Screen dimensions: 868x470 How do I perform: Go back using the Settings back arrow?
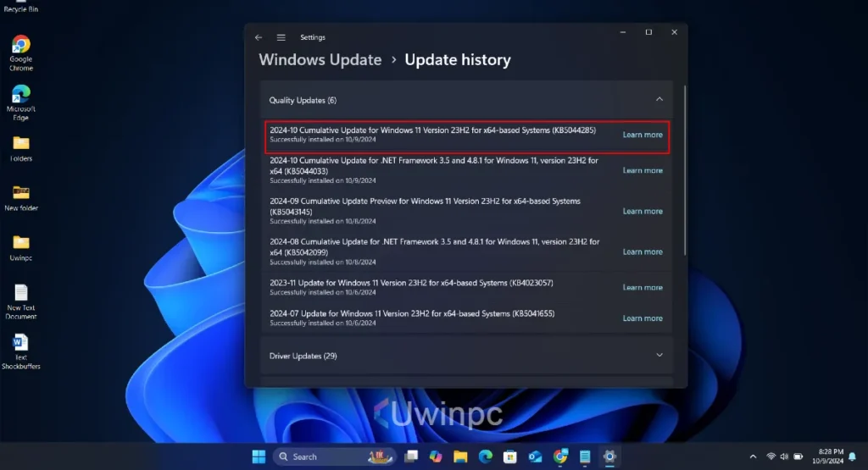pos(259,37)
